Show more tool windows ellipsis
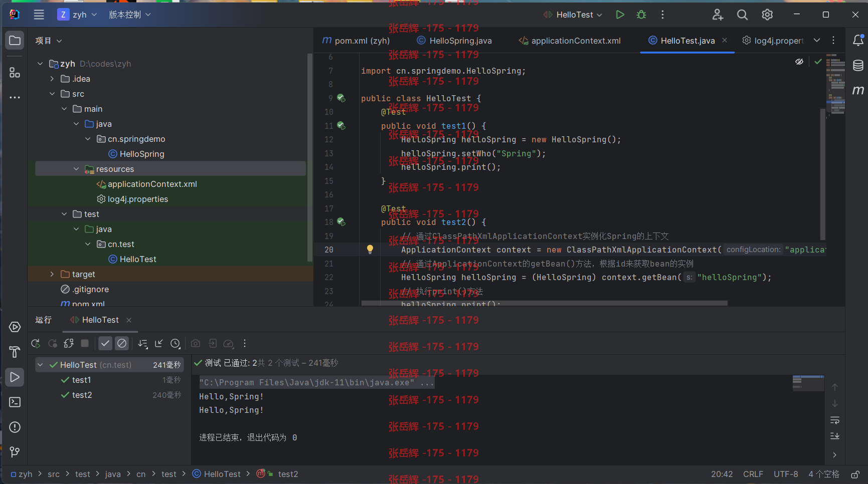Viewport: 868px width, 484px height. (15, 97)
